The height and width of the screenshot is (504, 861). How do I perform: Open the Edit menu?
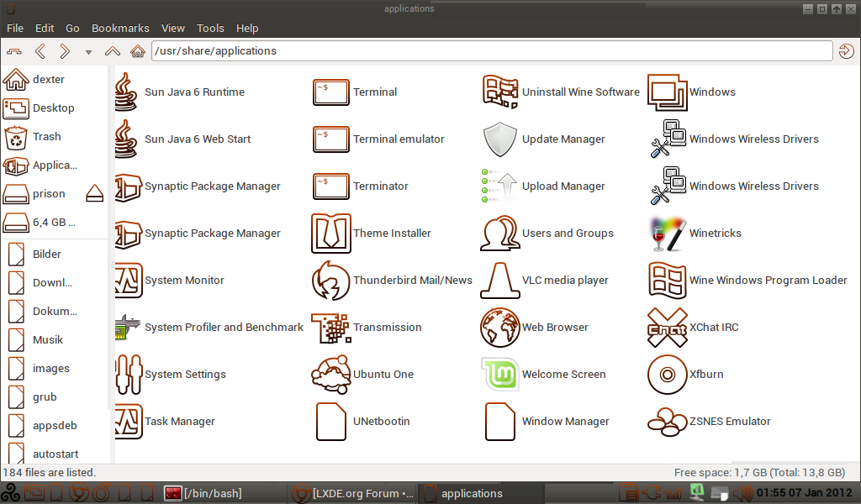(45, 28)
